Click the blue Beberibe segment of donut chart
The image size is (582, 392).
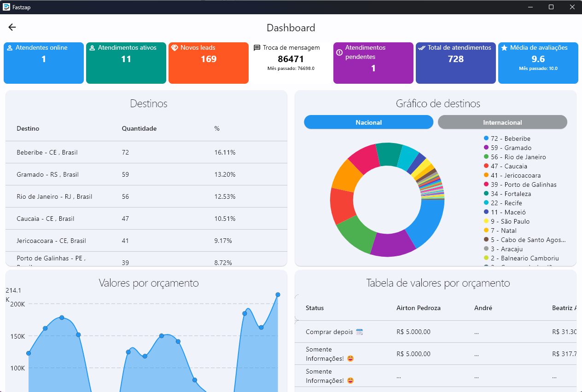coord(429,222)
